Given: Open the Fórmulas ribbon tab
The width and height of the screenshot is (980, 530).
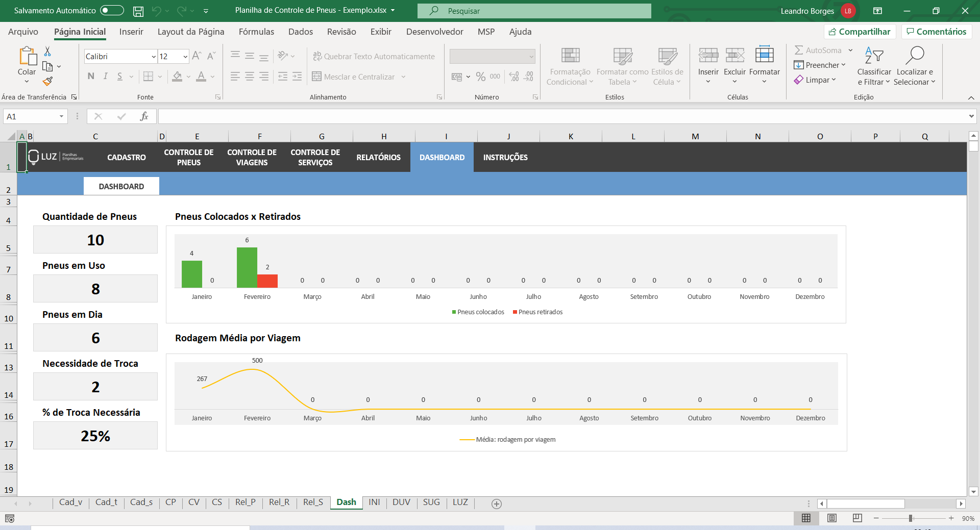Looking at the screenshot, I should tap(256, 32).
